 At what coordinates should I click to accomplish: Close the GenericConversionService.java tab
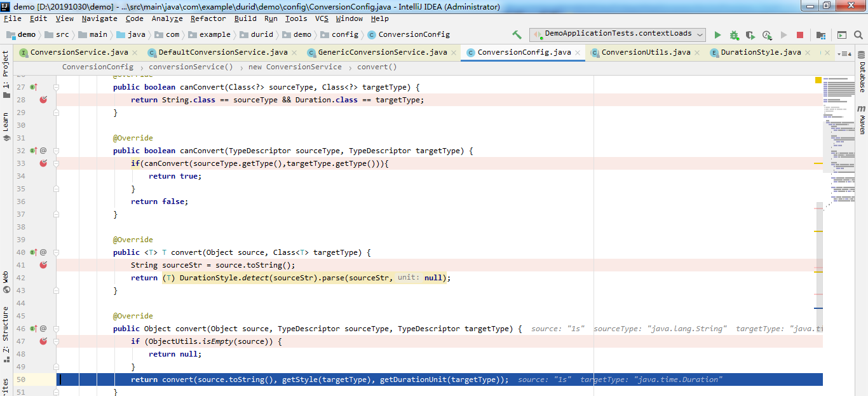454,53
